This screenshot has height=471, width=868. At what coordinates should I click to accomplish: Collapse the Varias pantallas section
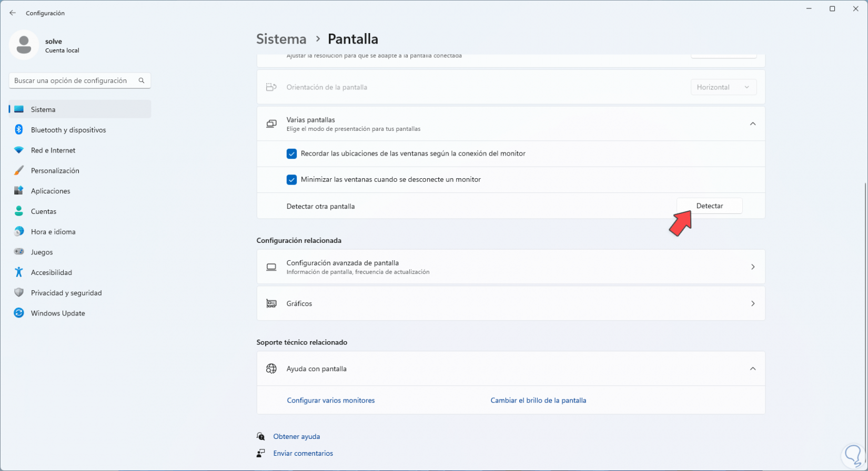pyautogui.click(x=752, y=124)
